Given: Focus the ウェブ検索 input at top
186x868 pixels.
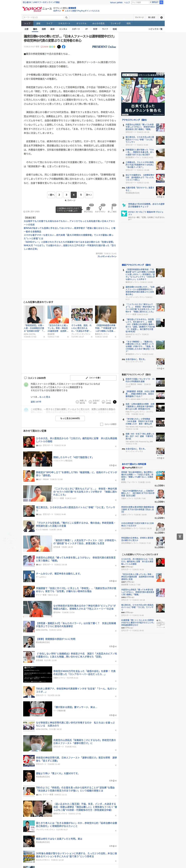Looking at the screenshot, I should click(140, 2).
